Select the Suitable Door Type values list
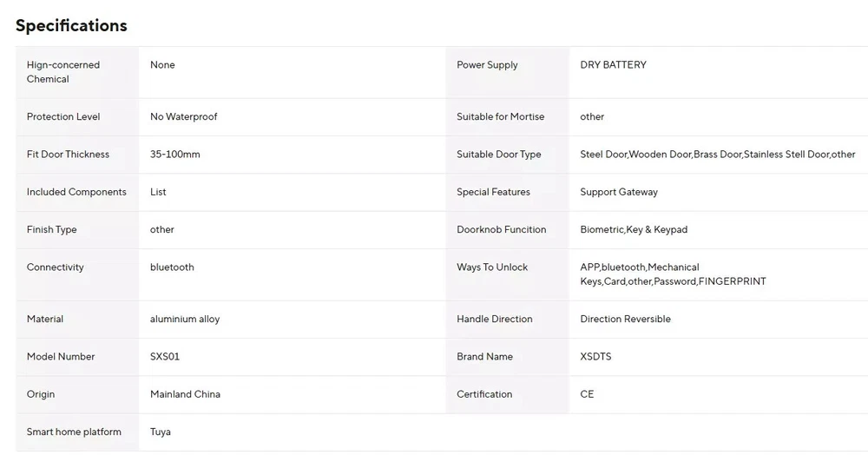The height and width of the screenshot is (455, 868). (717, 155)
